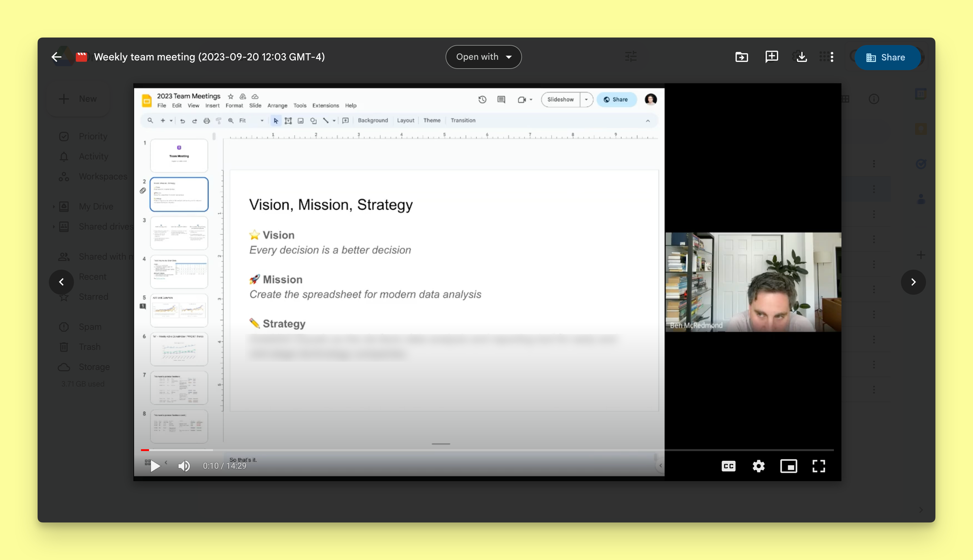973x560 pixels.
Task: Expand the Open with dropdown
Action: [x=484, y=57]
